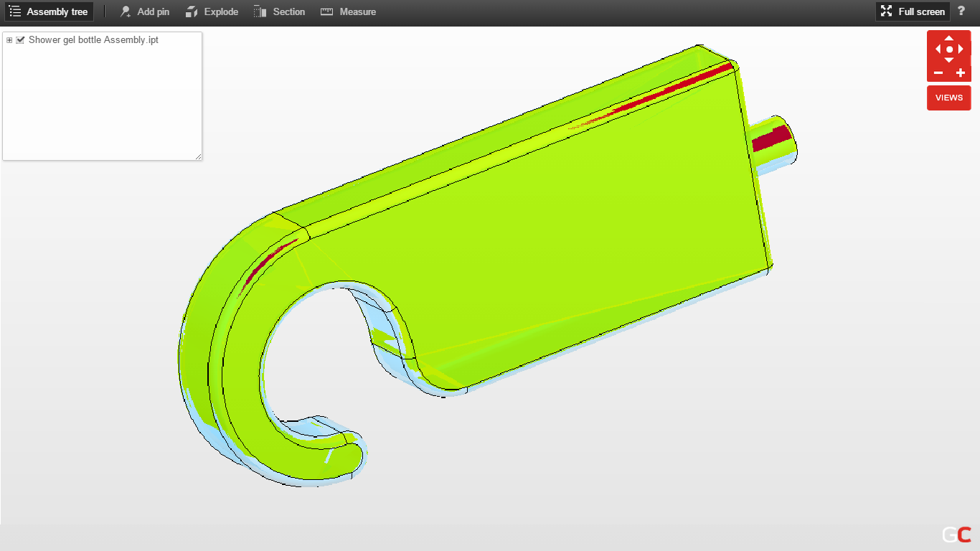This screenshot has height=551, width=980.
Task: Click the GC logo
Action: tap(956, 534)
